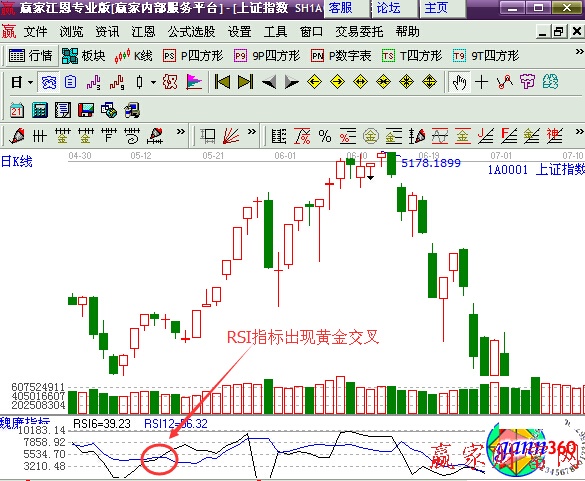Step chart left with black arrow
Screen dimensions: 585x481
[x=269, y=82]
